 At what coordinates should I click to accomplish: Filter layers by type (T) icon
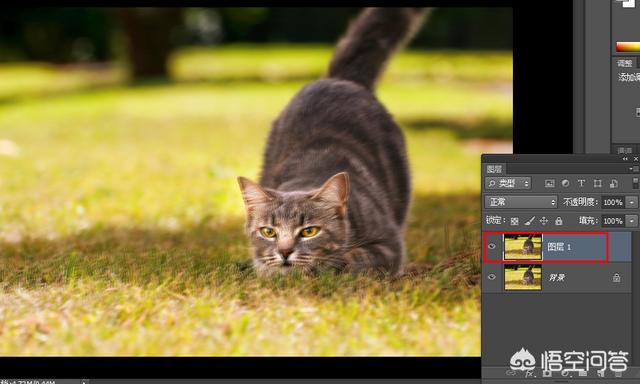pyautogui.click(x=581, y=184)
